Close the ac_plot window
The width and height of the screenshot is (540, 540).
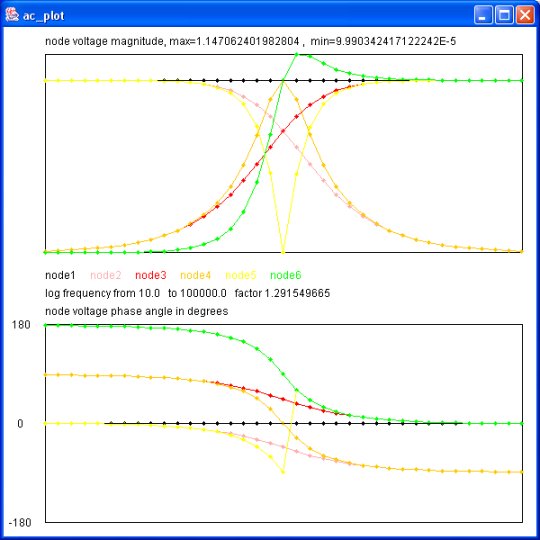525,15
